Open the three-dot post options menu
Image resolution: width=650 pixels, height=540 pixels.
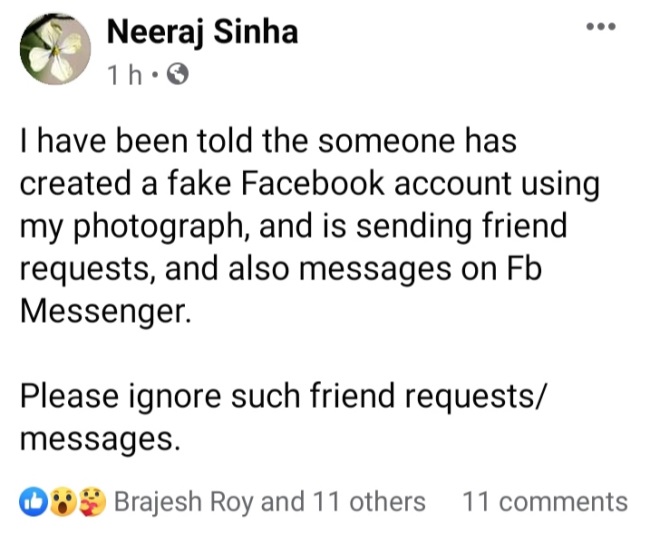600,27
